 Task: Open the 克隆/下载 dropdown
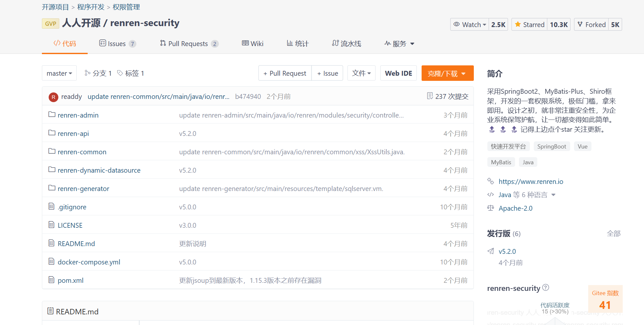(x=447, y=73)
